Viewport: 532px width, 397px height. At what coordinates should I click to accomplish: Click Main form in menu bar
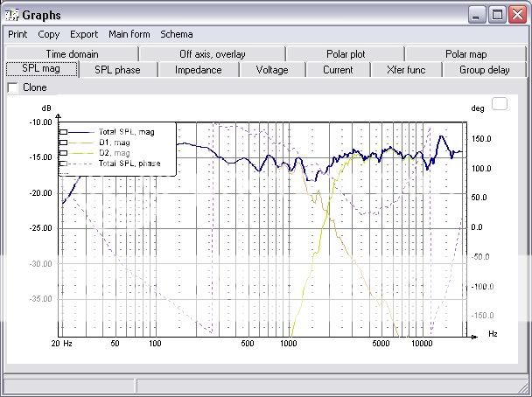(x=129, y=34)
